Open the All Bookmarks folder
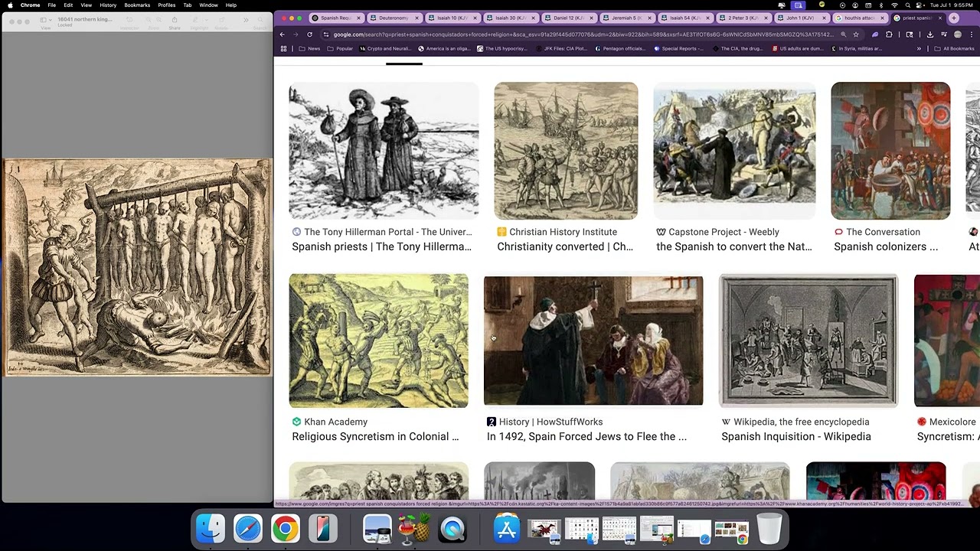This screenshot has height=551, width=980. pos(953,49)
